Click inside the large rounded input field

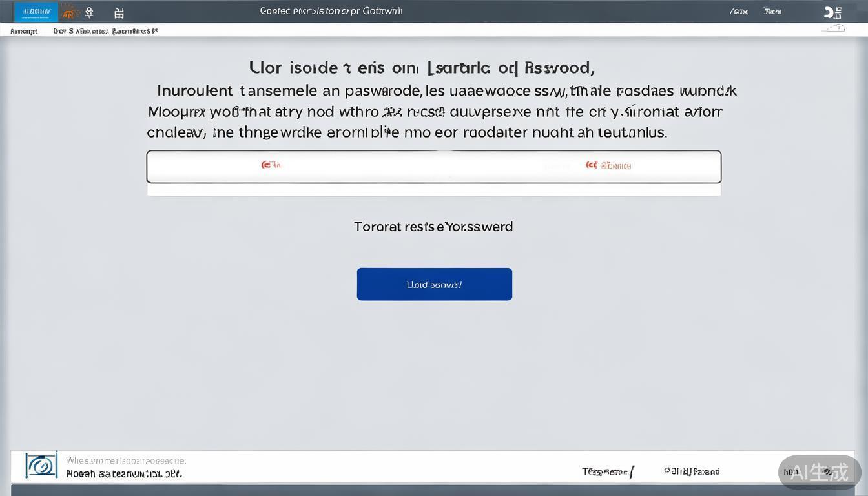coord(433,167)
